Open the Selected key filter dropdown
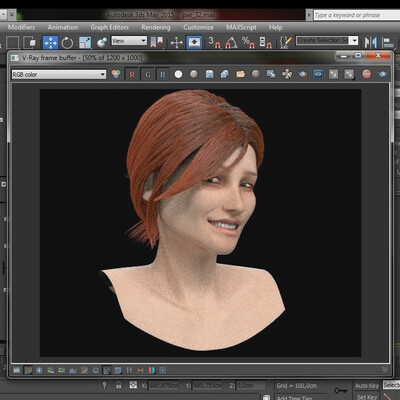The image size is (400, 400). [391, 385]
